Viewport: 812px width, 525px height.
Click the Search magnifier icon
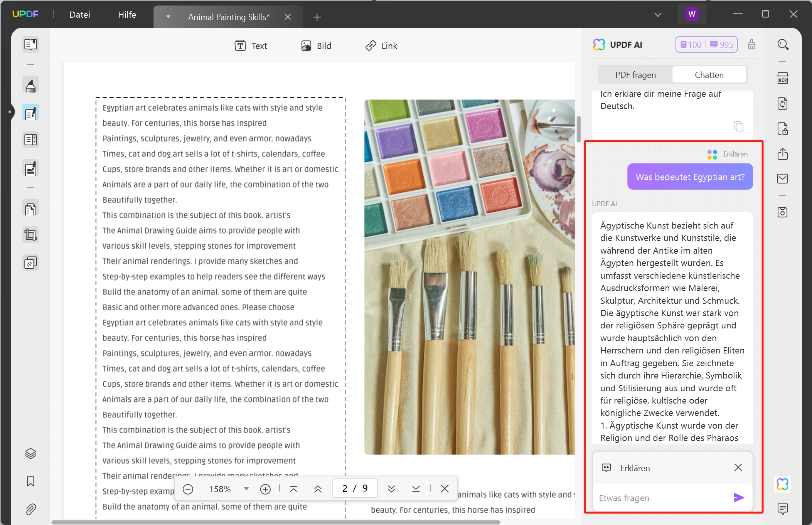coord(783,44)
